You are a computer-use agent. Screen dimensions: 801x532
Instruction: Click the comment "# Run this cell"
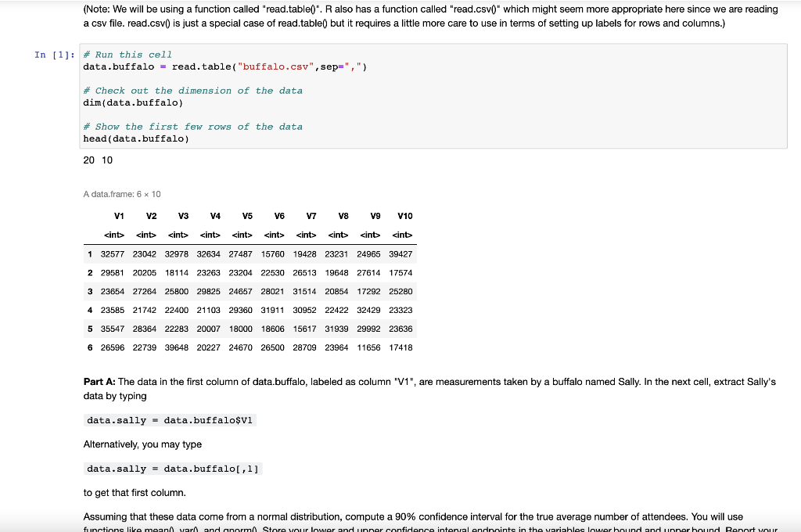(125, 54)
